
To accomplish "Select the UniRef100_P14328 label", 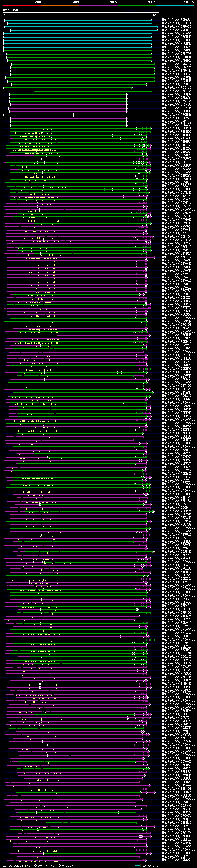I will pos(177,690).
